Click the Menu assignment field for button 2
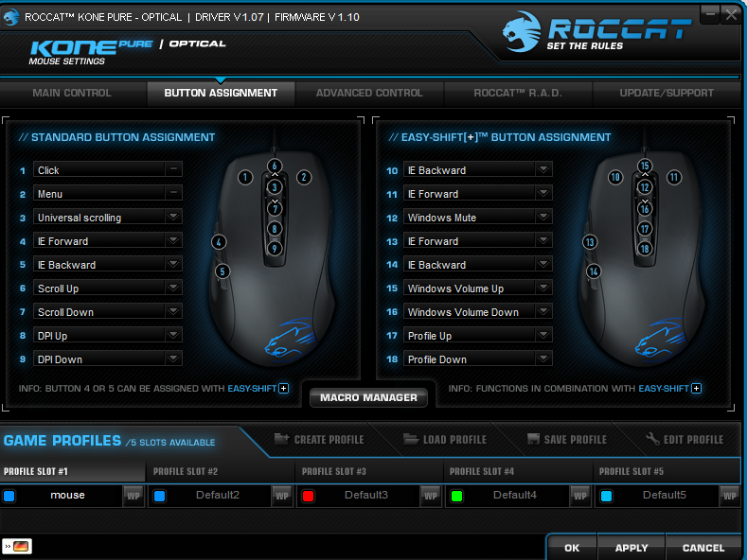The height and width of the screenshot is (560, 747). [108, 193]
